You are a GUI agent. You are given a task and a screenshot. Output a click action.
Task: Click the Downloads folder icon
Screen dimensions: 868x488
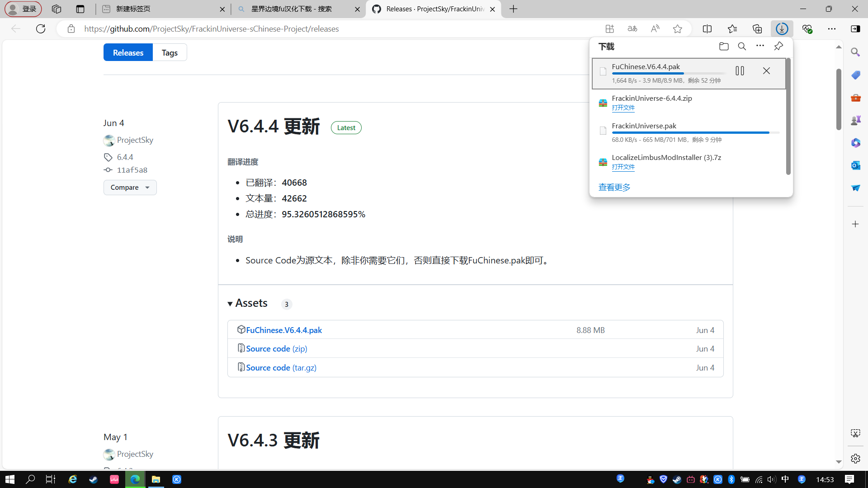pyautogui.click(x=724, y=47)
